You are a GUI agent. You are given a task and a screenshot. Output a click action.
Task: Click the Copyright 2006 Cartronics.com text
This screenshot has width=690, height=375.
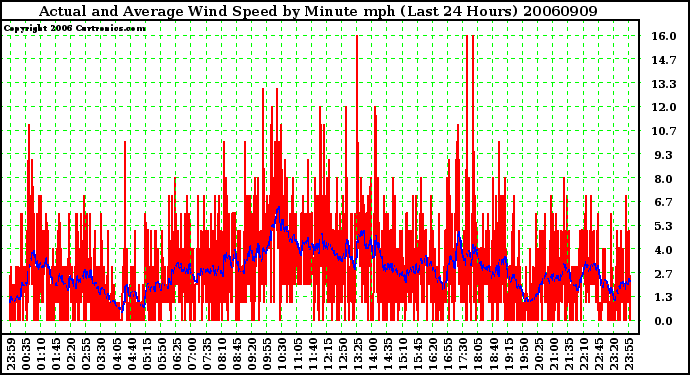pyautogui.click(x=75, y=28)
